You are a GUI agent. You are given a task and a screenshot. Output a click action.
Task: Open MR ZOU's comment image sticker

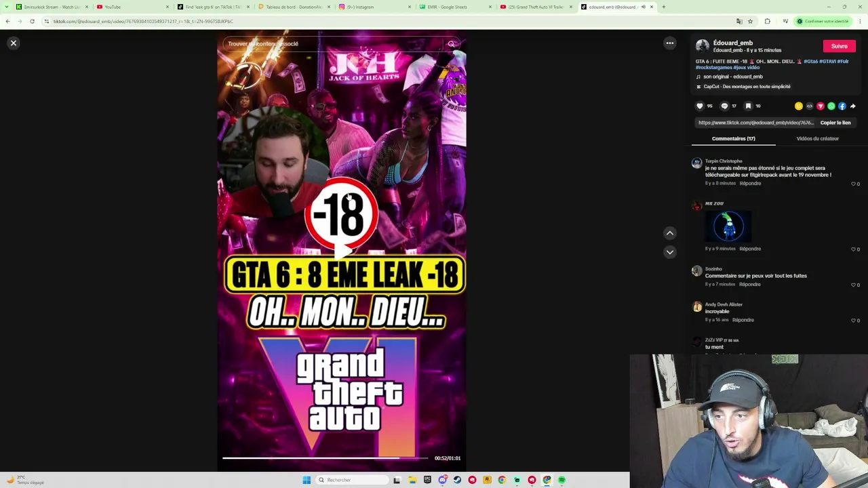pos(729,226)
